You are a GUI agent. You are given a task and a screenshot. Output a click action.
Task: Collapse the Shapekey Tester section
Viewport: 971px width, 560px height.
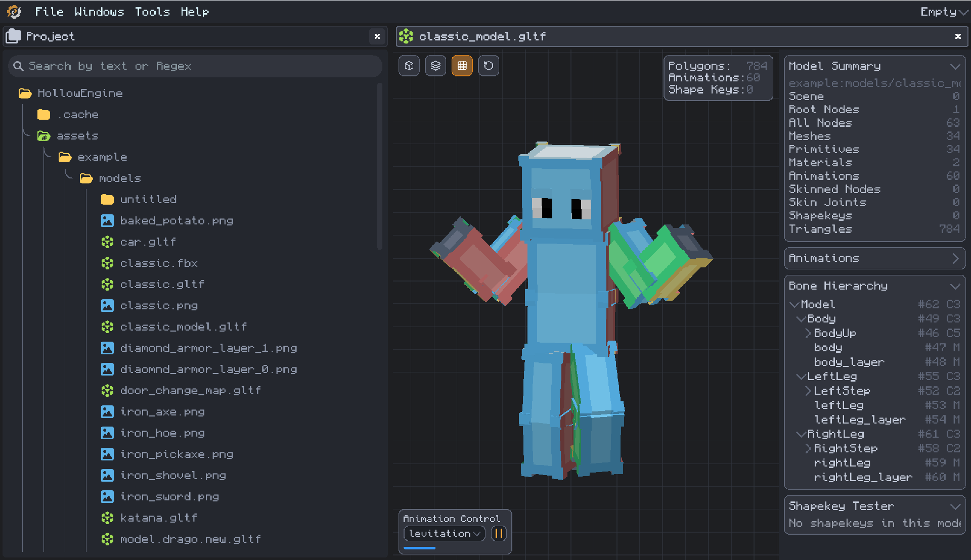click(955, 506)
